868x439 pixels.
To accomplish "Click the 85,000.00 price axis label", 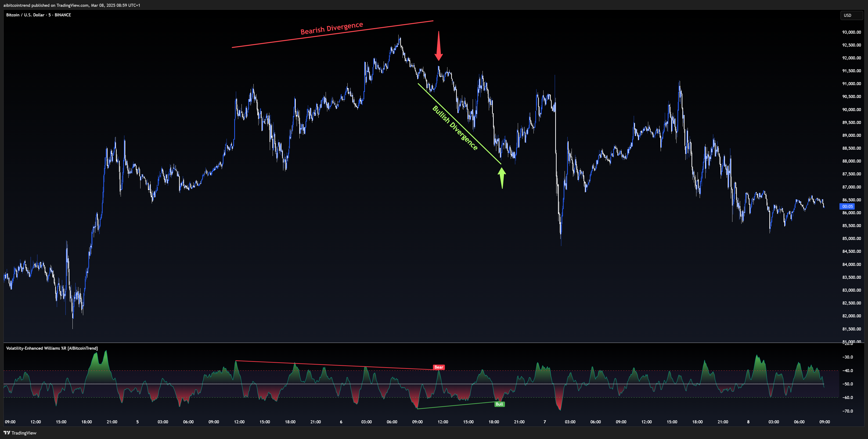I will (851, 238).
